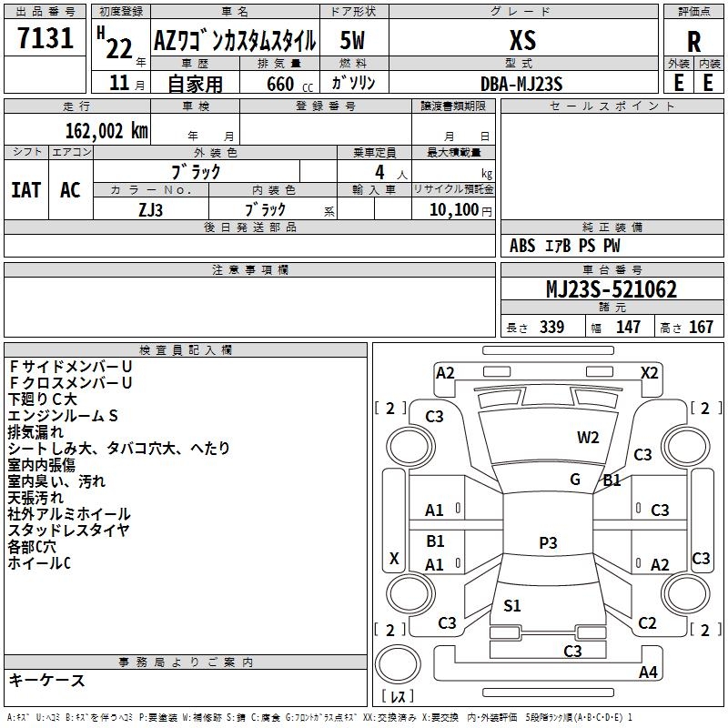
Task: Click the displacement value 660 cc
Action: 289,85
